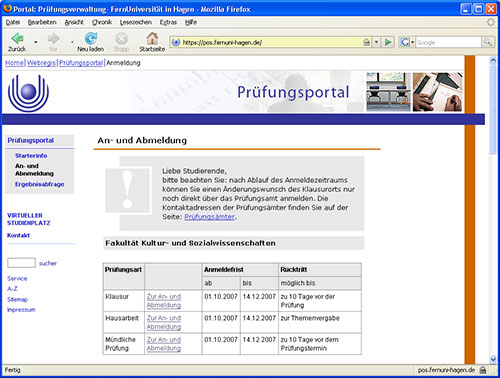Screen dimensions: 500x378
Task: Click the lock icon in address bar
Action: click(x=366, y=42)
